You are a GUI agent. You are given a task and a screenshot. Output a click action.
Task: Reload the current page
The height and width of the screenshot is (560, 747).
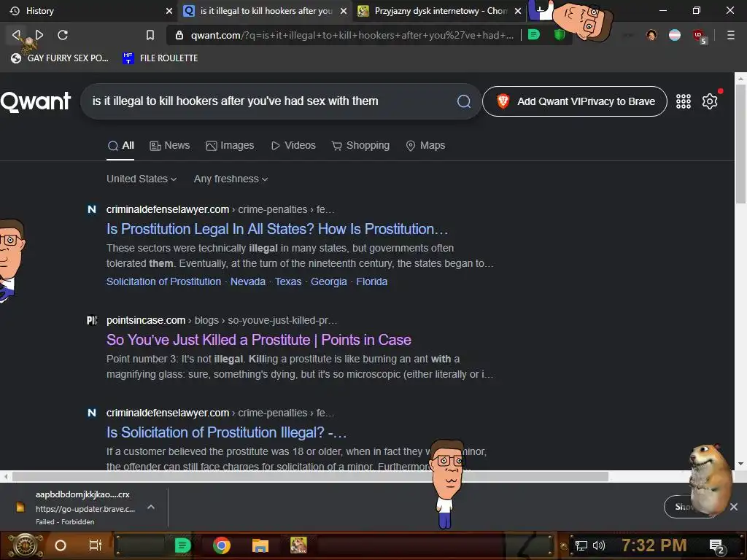[x=63, y=35]
